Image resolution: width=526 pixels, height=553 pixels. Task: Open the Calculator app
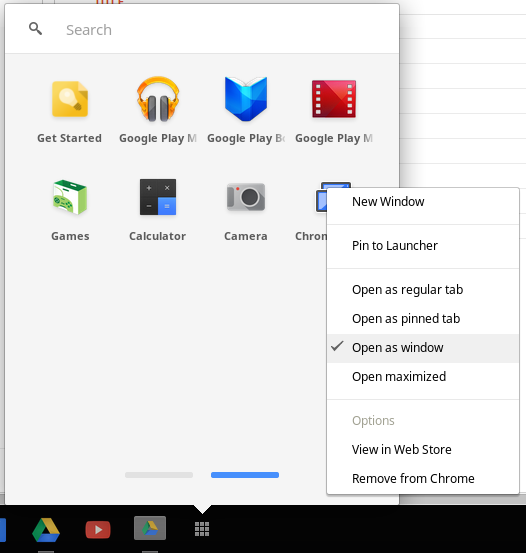pos(158,197)
